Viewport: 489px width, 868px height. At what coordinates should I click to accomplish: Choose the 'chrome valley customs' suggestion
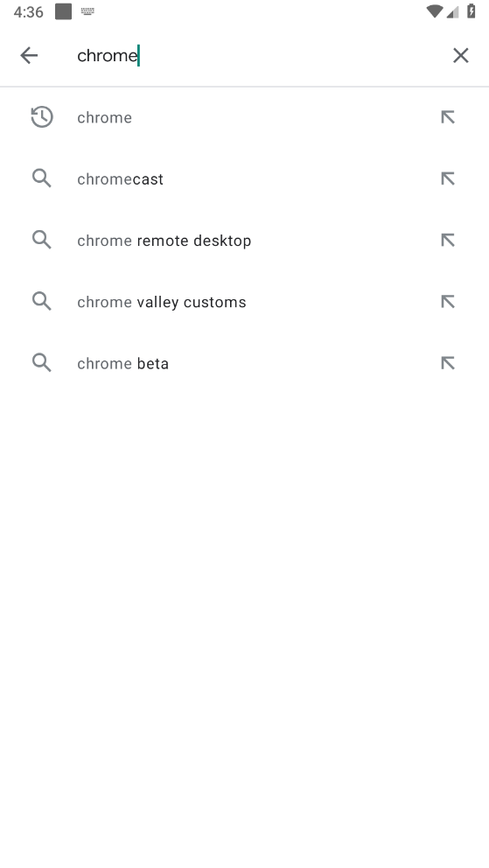[245, 302]
